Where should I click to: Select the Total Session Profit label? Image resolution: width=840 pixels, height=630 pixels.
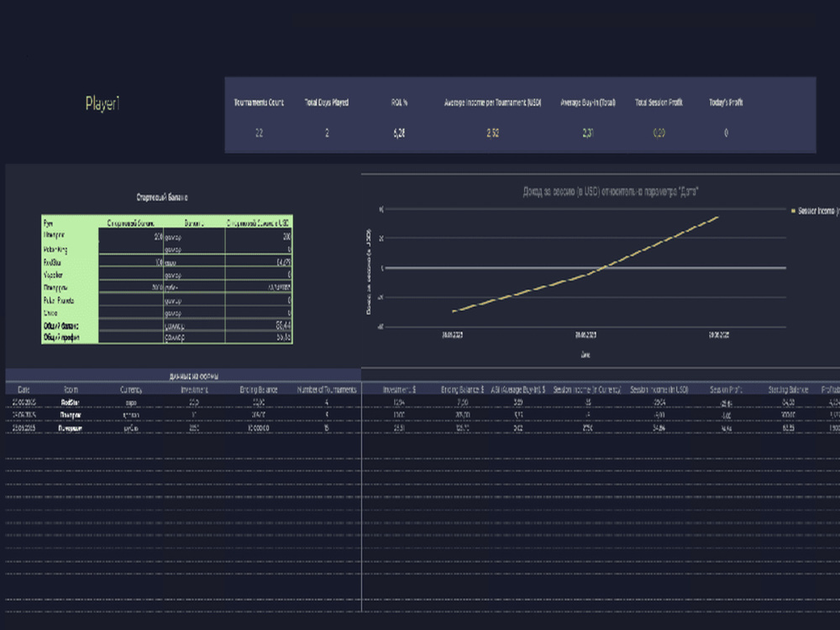coord(659,102)
